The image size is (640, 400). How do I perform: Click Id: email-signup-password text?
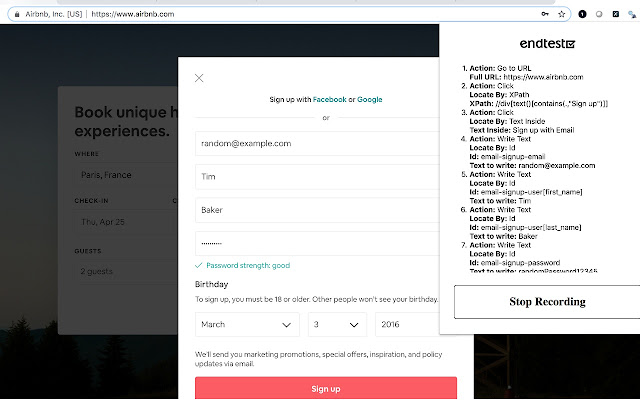[515, 263]
